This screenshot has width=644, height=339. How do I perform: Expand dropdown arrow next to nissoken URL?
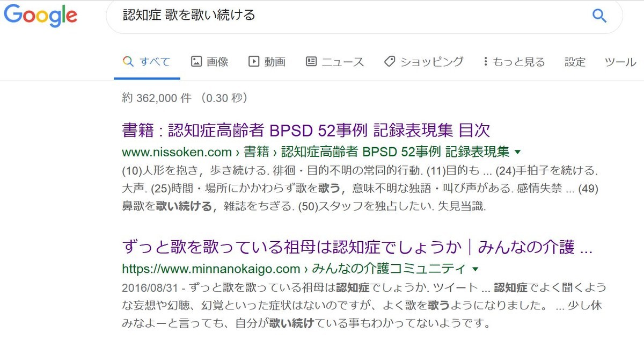[x=517, y=152]
